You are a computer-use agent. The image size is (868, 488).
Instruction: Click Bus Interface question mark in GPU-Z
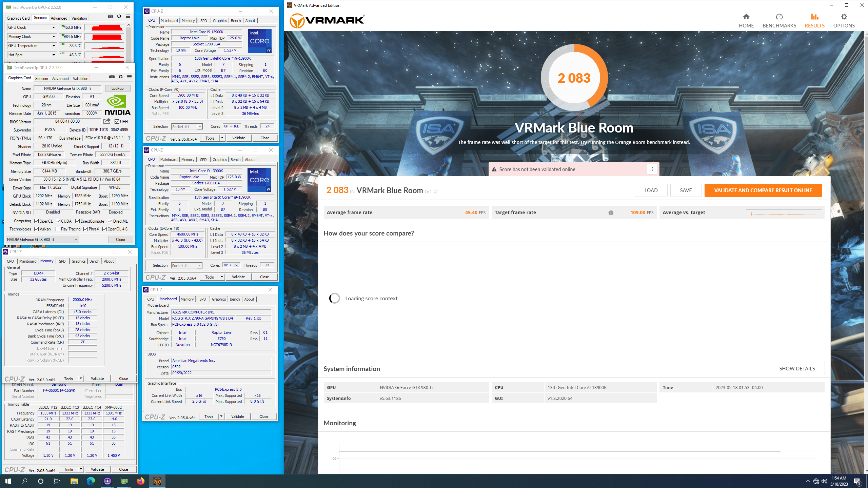(129, 138)
